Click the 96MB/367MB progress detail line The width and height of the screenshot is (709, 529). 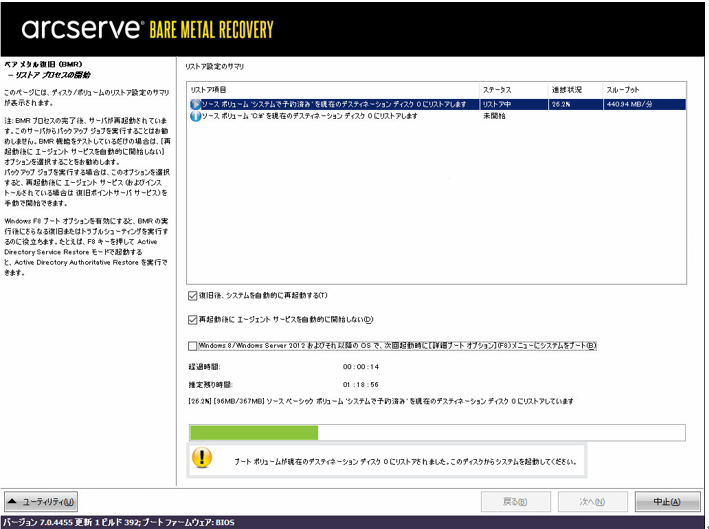click(x=381, y=401)
